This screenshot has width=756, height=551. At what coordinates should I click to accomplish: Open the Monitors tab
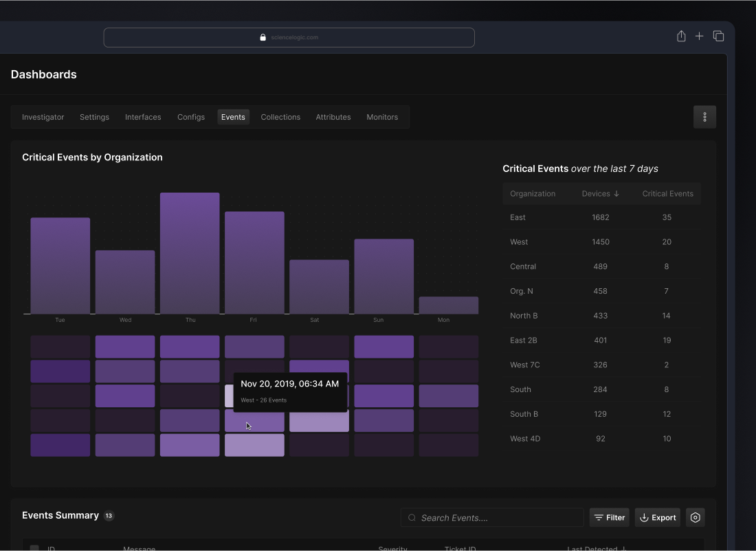click(382, 117)
